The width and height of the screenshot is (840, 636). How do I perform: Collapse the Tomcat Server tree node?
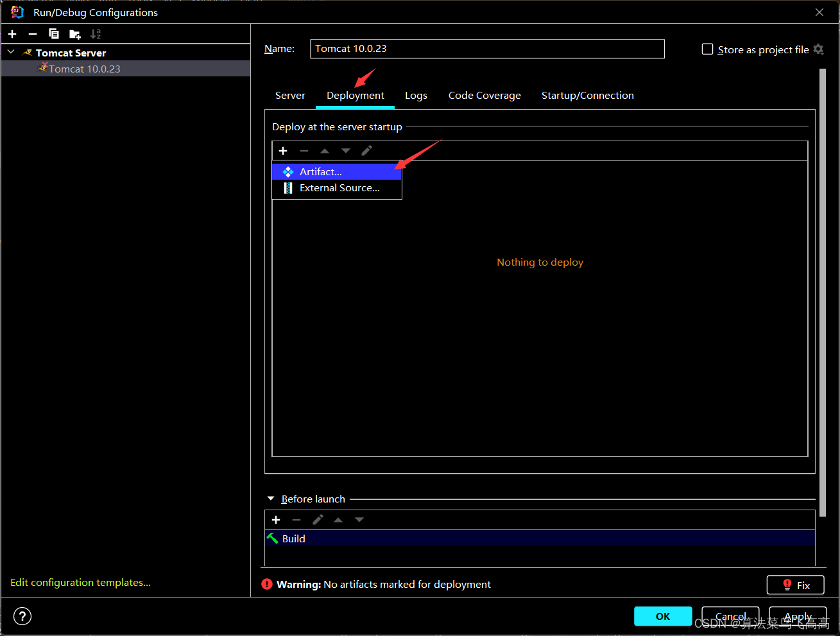click(11, 52)
